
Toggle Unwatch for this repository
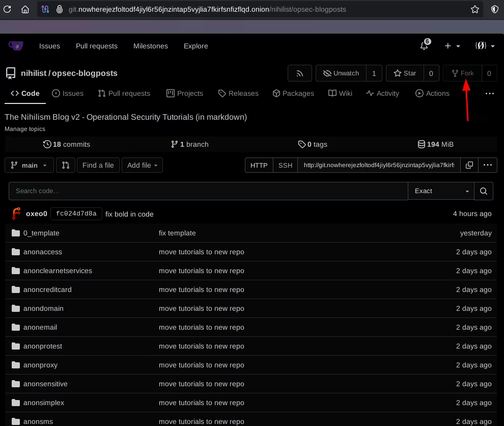[341, 73]
